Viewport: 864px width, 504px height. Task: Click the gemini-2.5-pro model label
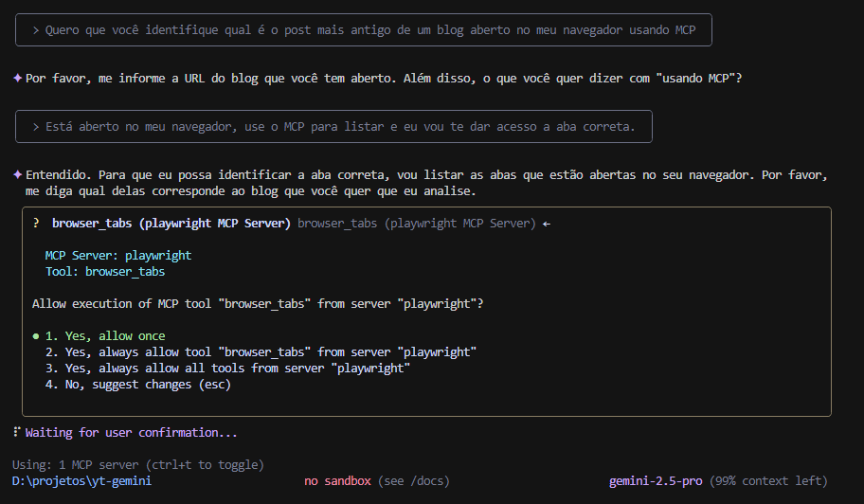[656, 481]
